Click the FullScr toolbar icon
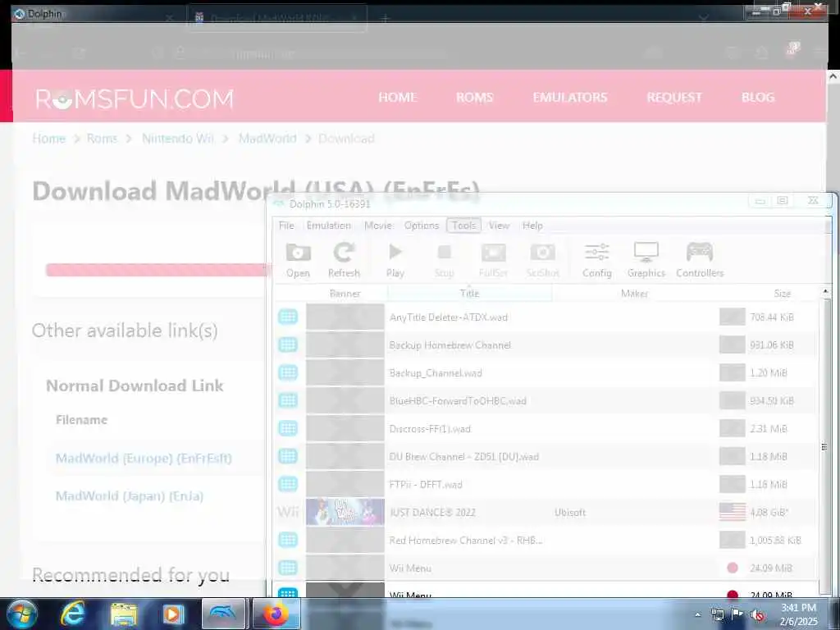This screenshot has height=630, width=840. click(493, 260)
